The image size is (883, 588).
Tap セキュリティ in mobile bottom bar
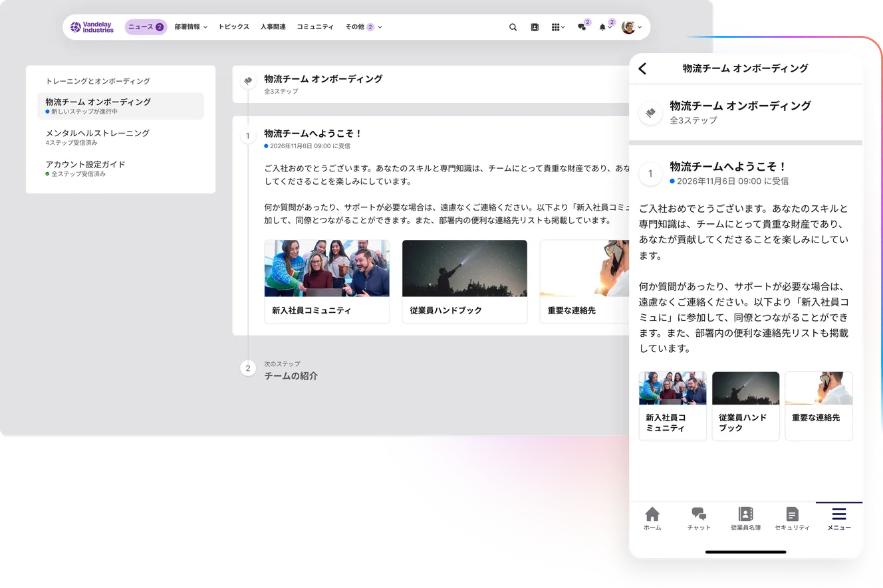(792, 518)
